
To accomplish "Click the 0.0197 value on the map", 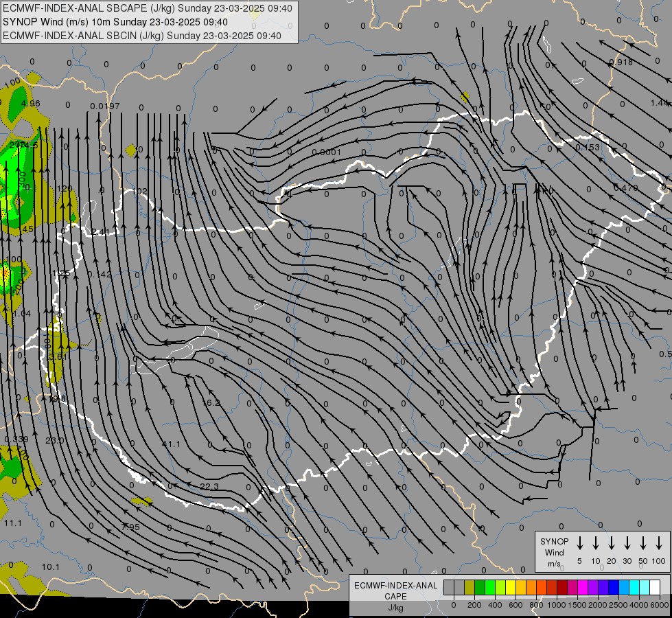I will (105, 106).
